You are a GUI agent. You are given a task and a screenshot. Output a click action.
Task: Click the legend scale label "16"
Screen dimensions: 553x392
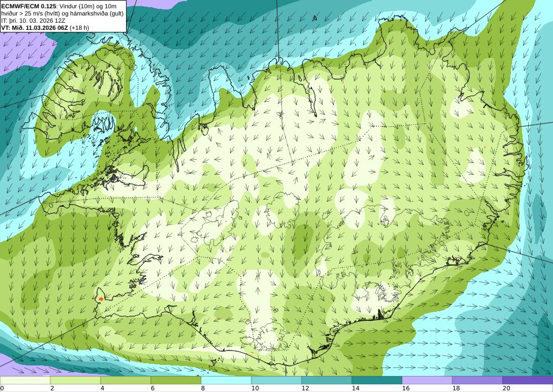click(405, 389)
